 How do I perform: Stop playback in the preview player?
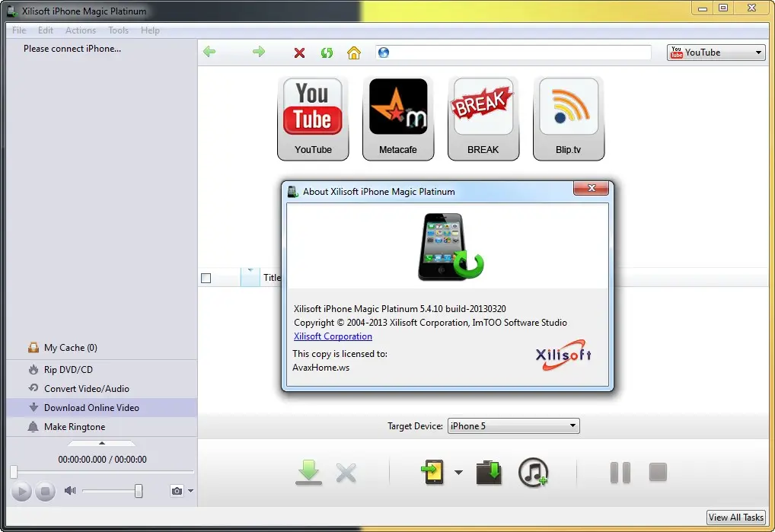tap(45, 491)
